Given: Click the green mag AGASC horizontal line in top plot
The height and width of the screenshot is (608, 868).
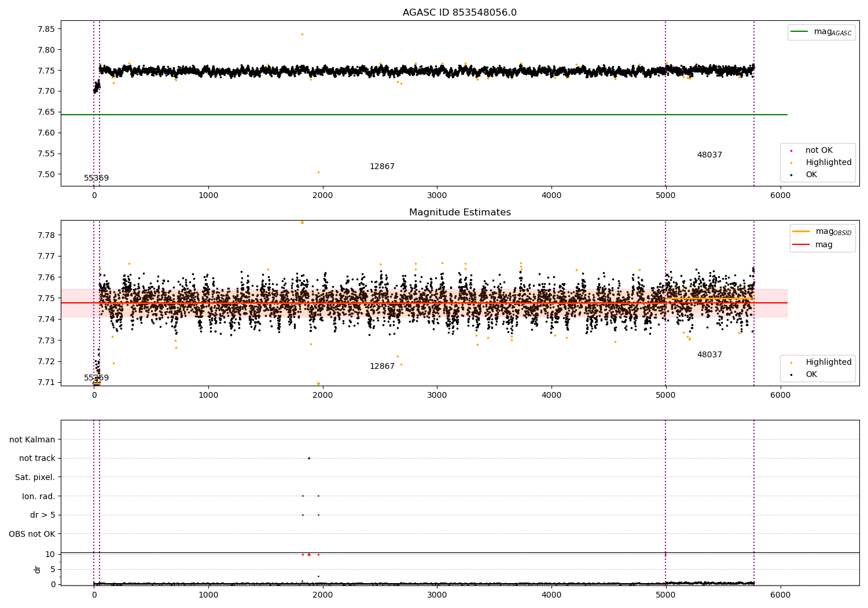Looking at the screenshot, I should (424, 115).
